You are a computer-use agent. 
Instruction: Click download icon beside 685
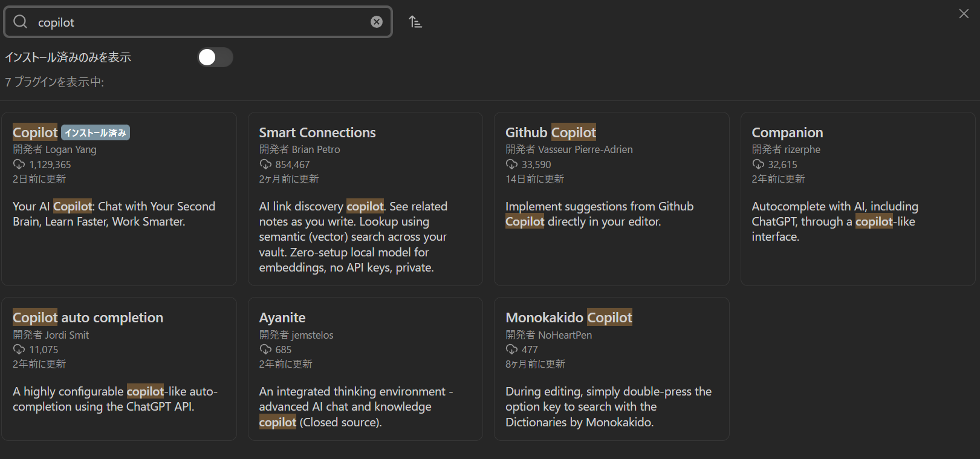pyautogui.click(x=265, y=350)
